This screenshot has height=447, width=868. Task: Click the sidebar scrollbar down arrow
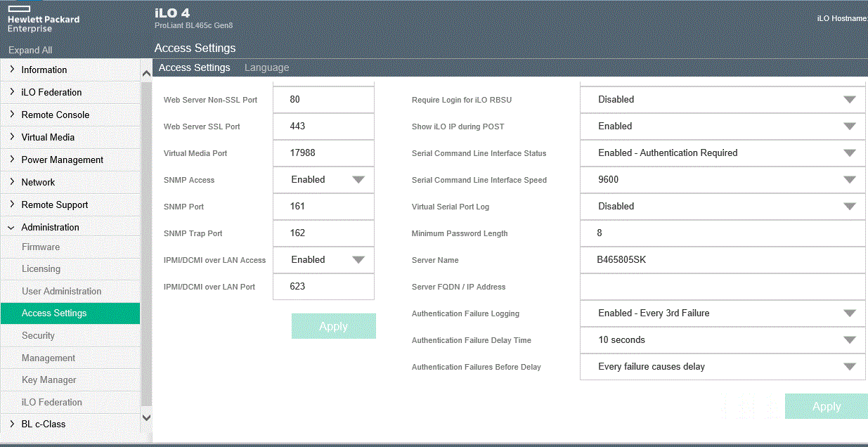click(146, 417)
